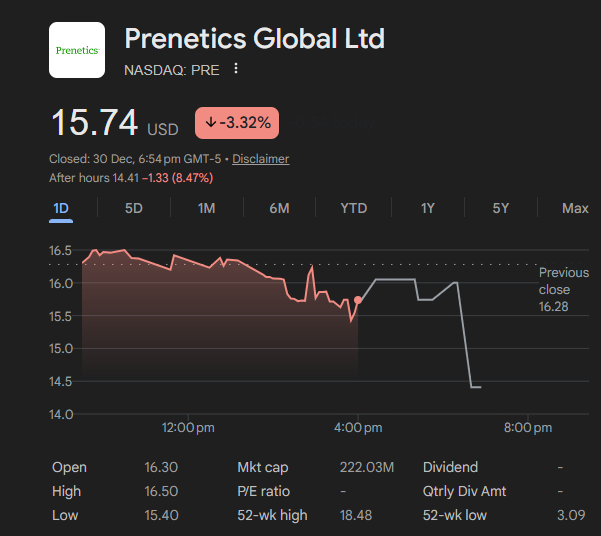Switch chart to YTD view
Screen dimensions: 601x536
coord(353,208)
